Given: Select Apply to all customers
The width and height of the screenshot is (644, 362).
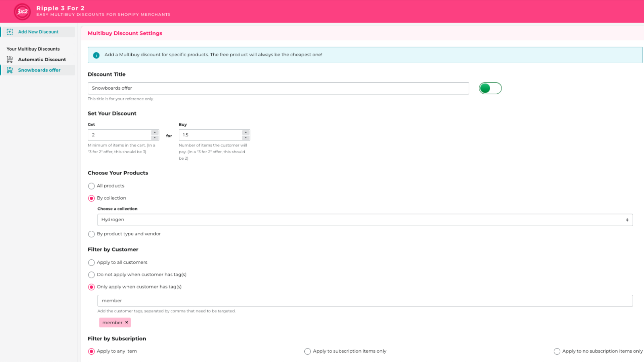Looking at the screenshot, I should click(91, 263).
